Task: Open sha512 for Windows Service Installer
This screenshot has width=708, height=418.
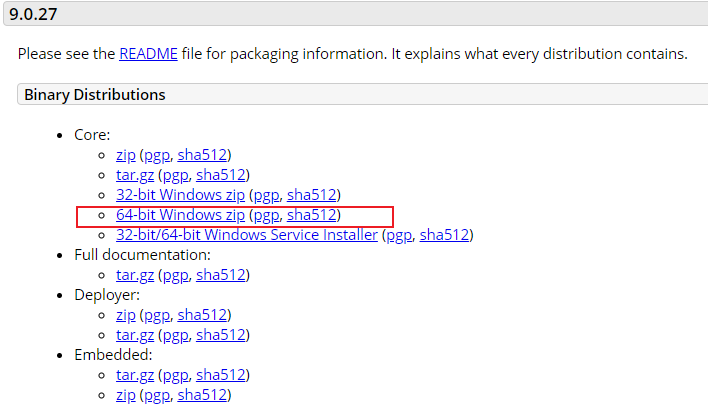Action: click(x=444, y=235)
